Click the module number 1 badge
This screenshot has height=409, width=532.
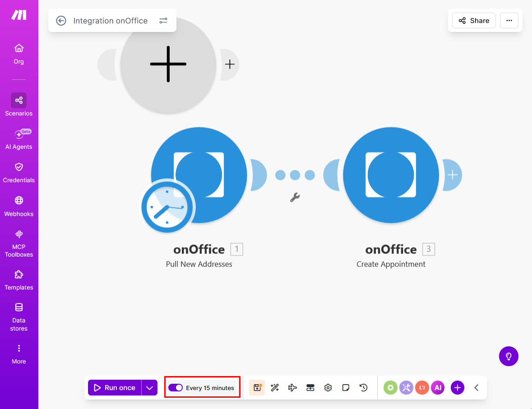pos(236,249)
